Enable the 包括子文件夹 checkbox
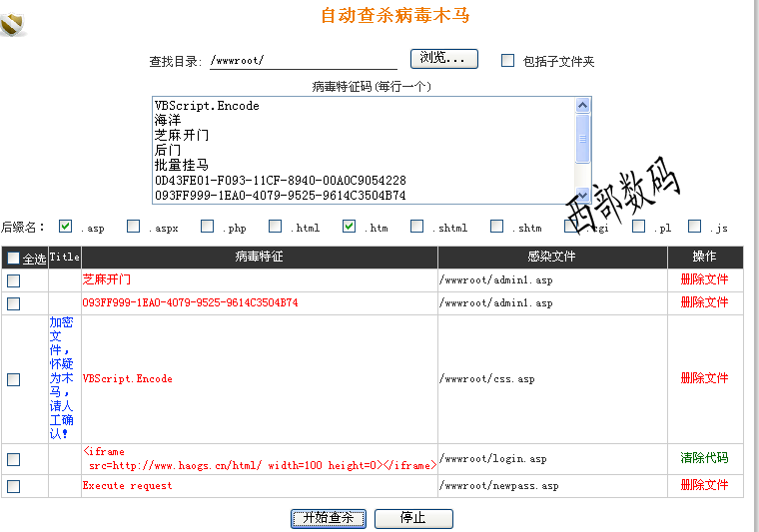 (x=507, y=60)
